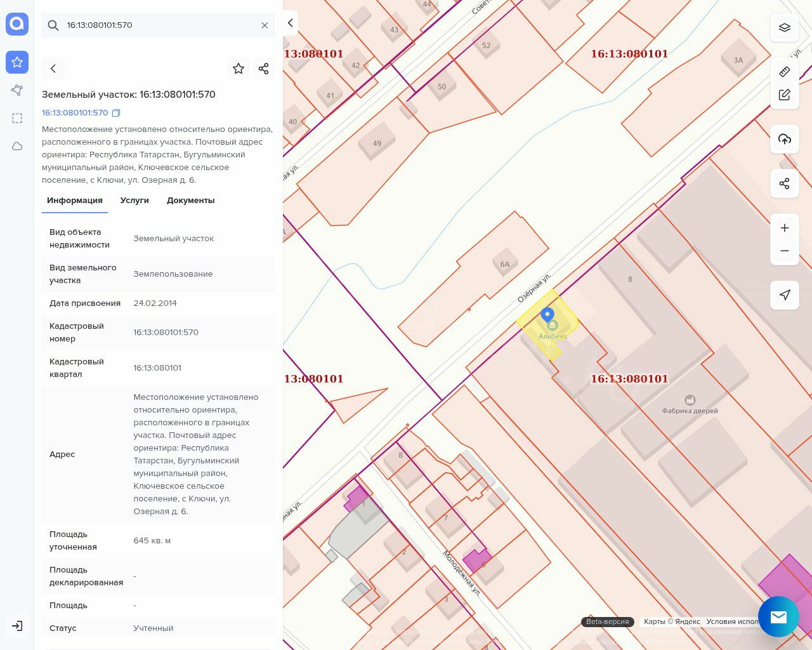Open the app logo home icon

tap(17, 24)
